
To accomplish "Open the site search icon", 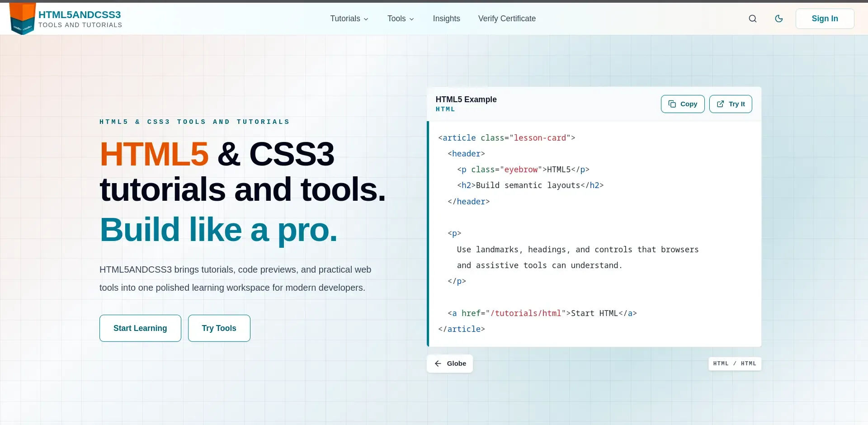I will point(753,19).
